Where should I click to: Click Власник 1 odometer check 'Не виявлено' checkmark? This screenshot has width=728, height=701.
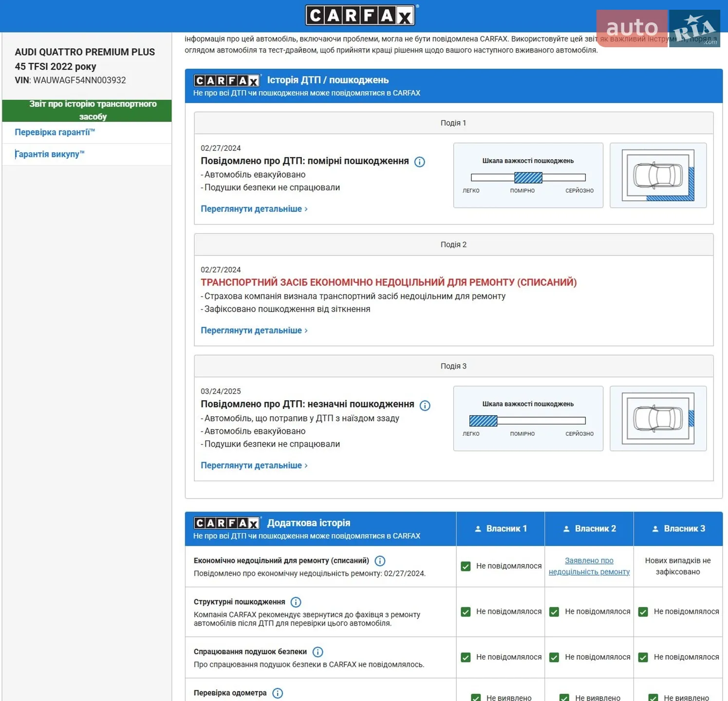(476, 698)
